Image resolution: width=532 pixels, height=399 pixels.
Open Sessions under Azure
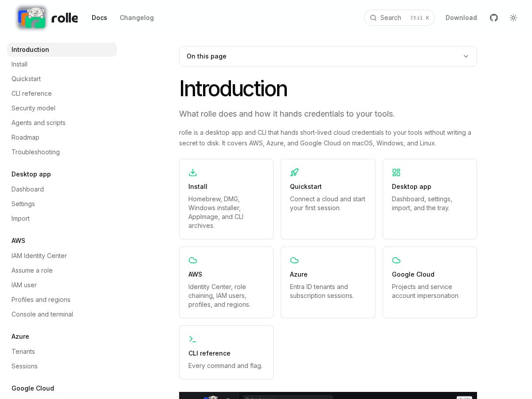click(62, 366)
